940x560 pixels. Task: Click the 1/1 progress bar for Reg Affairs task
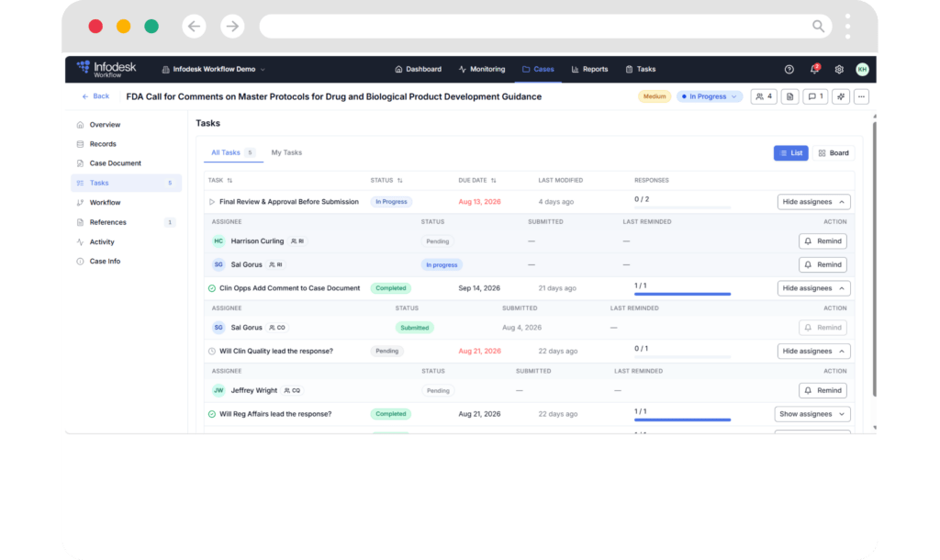(682, 420)
